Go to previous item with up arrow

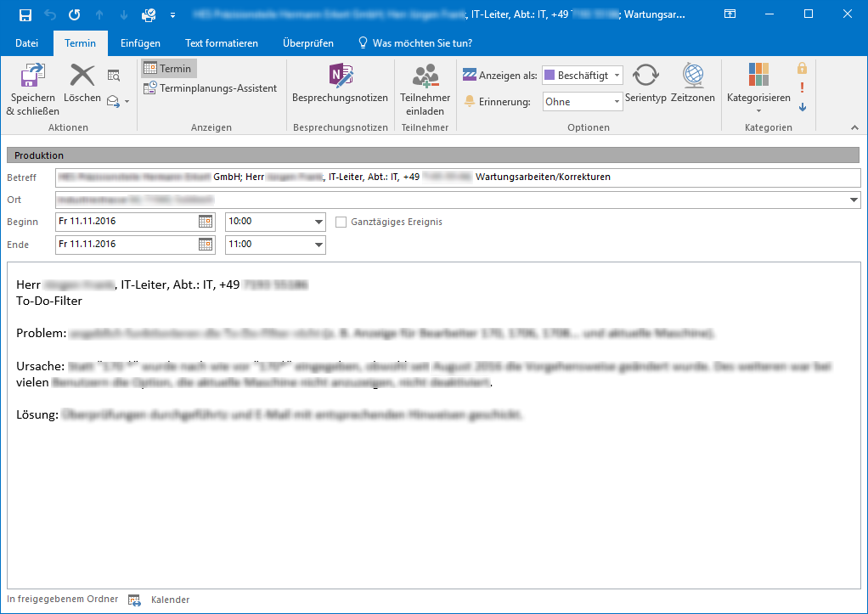point(99,15)
